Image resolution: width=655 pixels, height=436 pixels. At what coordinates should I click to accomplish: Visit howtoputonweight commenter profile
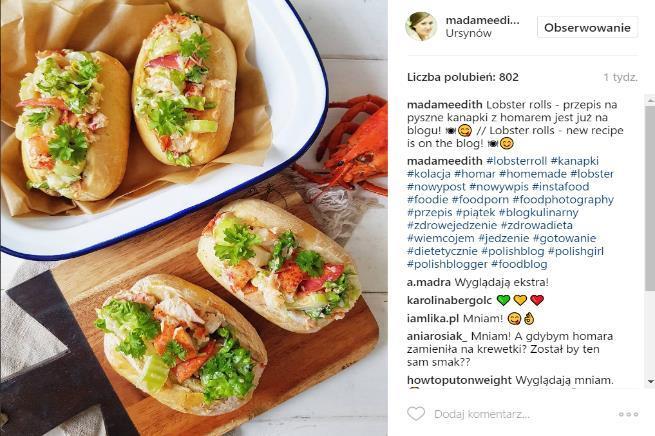point(459,380)
